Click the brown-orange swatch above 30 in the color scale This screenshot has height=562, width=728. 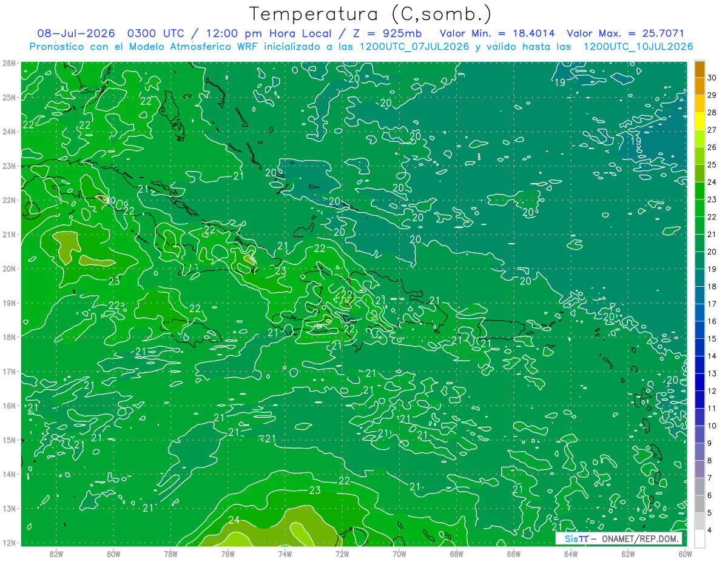(699, 69)
